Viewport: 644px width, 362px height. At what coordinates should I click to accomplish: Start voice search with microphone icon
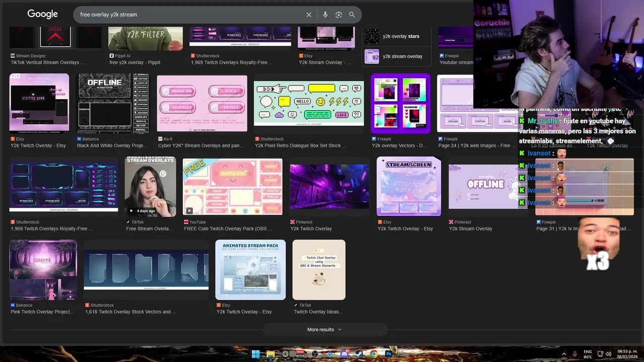point(325,15)
